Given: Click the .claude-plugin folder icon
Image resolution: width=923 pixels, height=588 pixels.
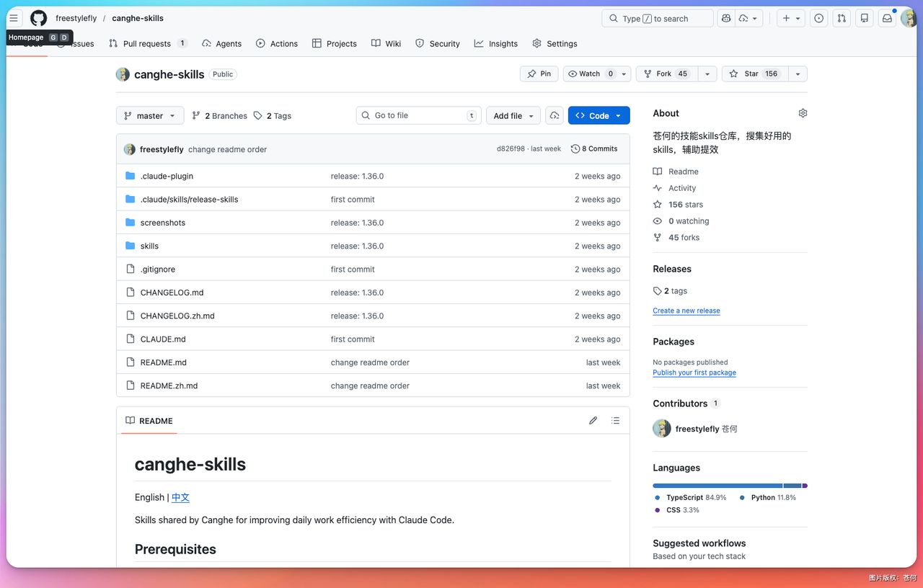Looking at the screenshot, I should (x=131, y=176).
